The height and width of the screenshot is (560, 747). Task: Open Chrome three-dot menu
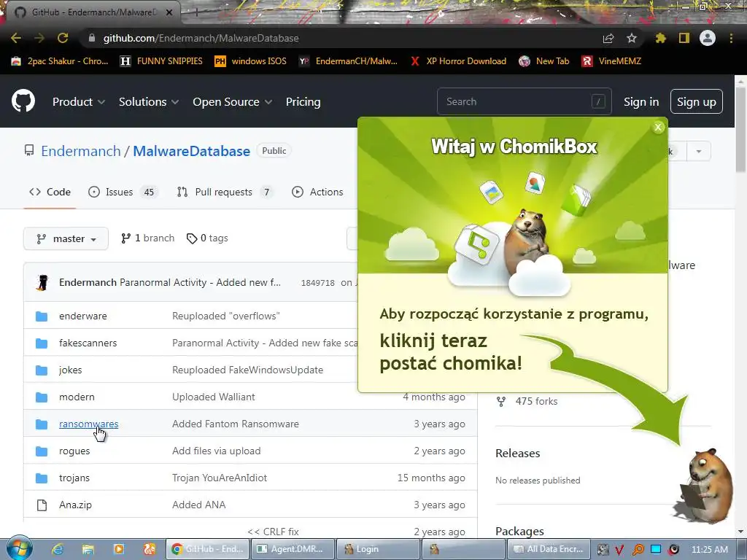pyautogui.click(x=731, y=38)
